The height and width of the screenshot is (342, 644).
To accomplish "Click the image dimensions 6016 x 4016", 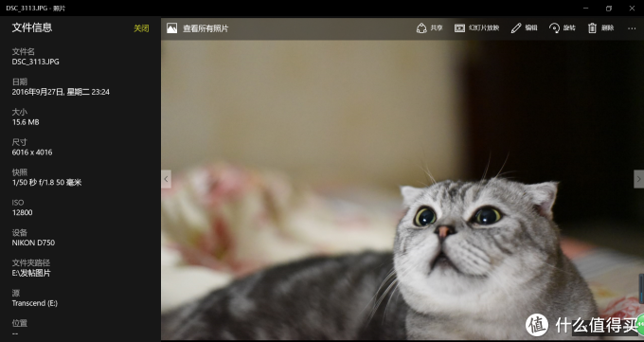I will pyautogui.click(x=32, y=153).
